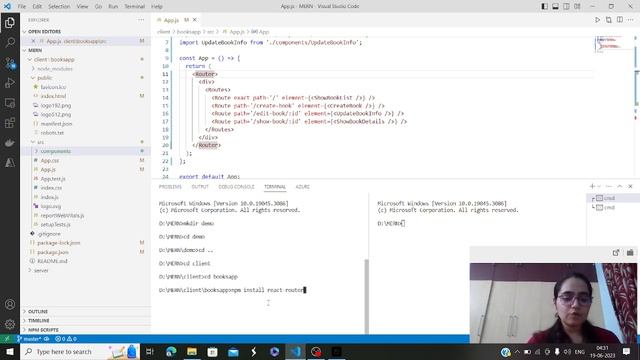The image size is (640, 360).
Task: Open package.json in the explorer tree
Action: coord(53,252)
